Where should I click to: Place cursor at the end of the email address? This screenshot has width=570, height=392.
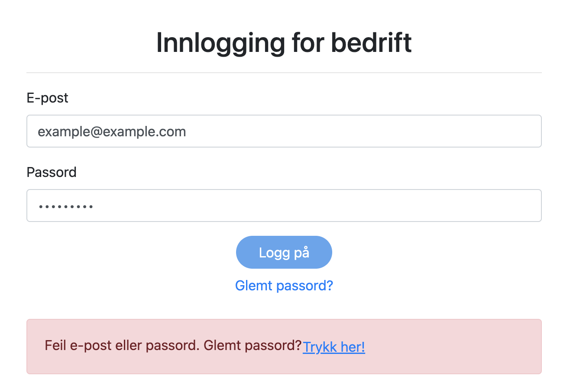pyautogui.click(x=187, y=132)
